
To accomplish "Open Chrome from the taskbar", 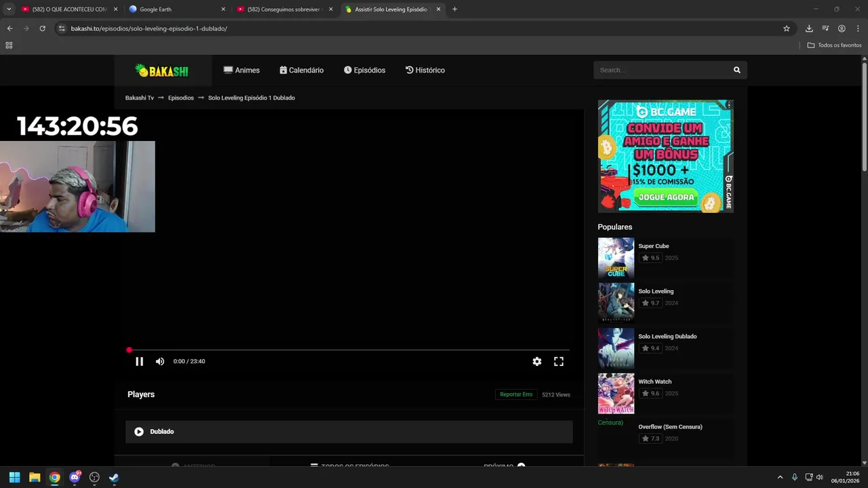I will coord(54,477).
